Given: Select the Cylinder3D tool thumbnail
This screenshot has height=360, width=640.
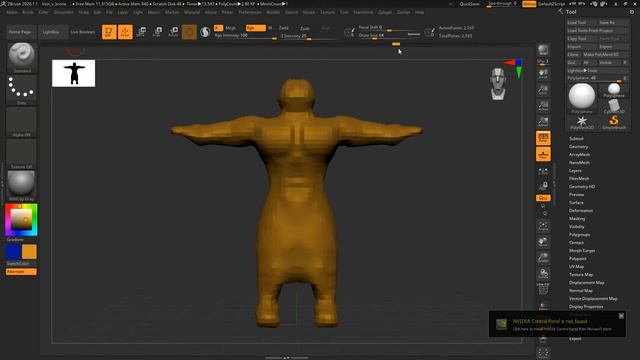Looking at the screenshot, I should coord(614,106).
